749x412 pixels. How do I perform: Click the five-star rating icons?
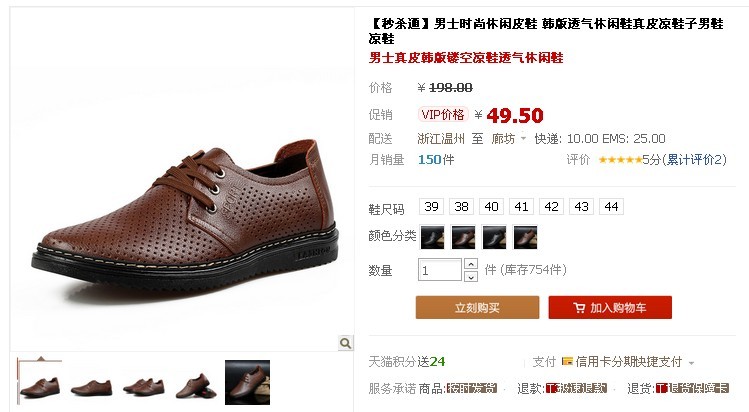click(620, 160)
